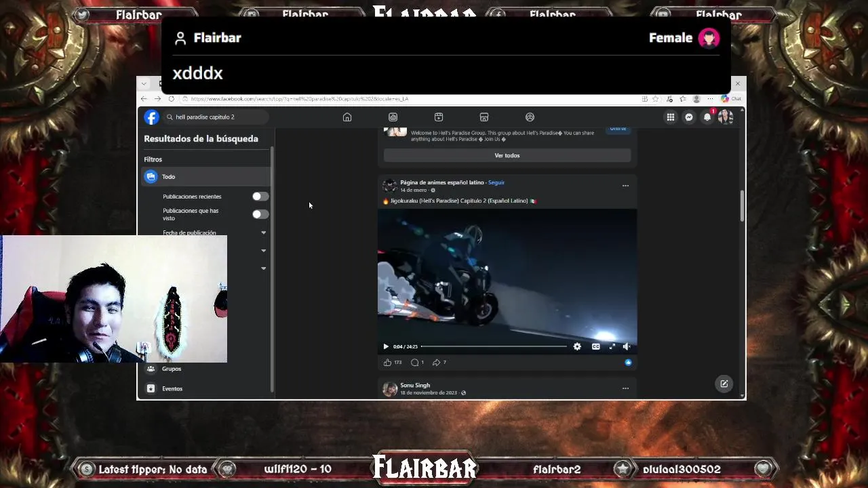
Task: Click the browser URL address bar
Action: (x=407, y=99)
